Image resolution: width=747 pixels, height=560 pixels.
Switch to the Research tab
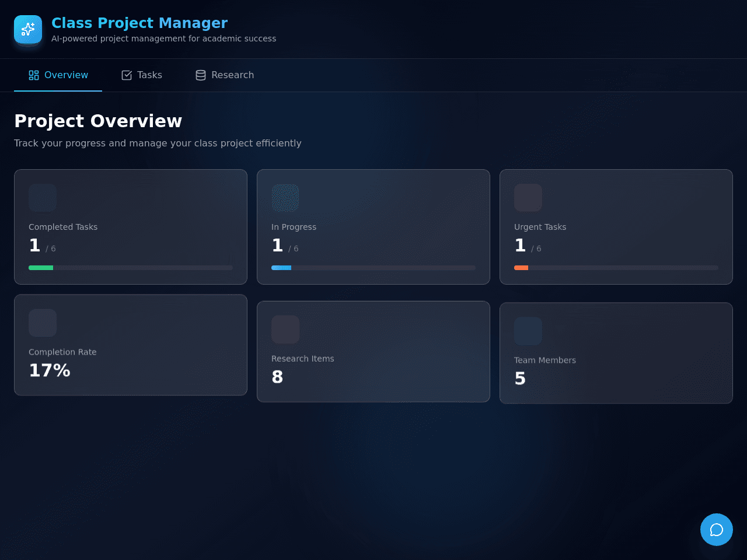click(225, 75)
